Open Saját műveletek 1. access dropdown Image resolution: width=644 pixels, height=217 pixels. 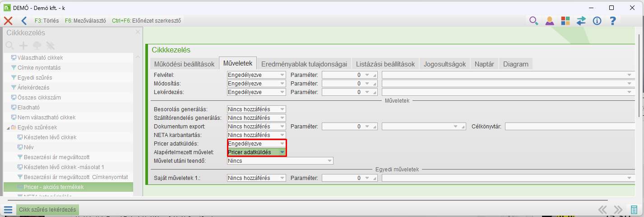[256, 178]
